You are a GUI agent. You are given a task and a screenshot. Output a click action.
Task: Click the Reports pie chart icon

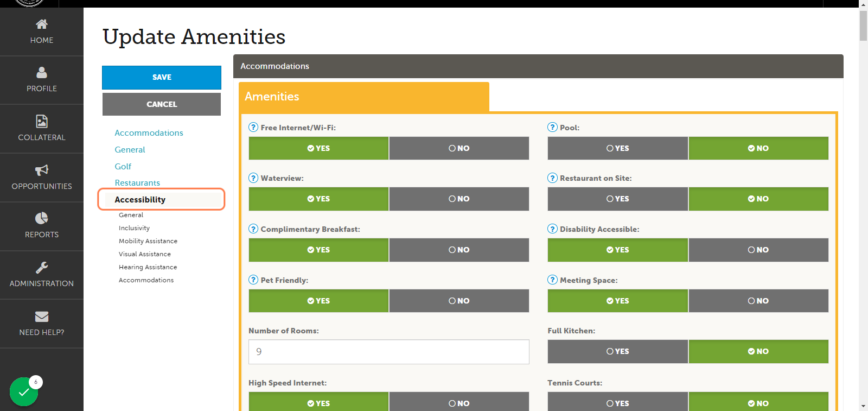point(42,218)
